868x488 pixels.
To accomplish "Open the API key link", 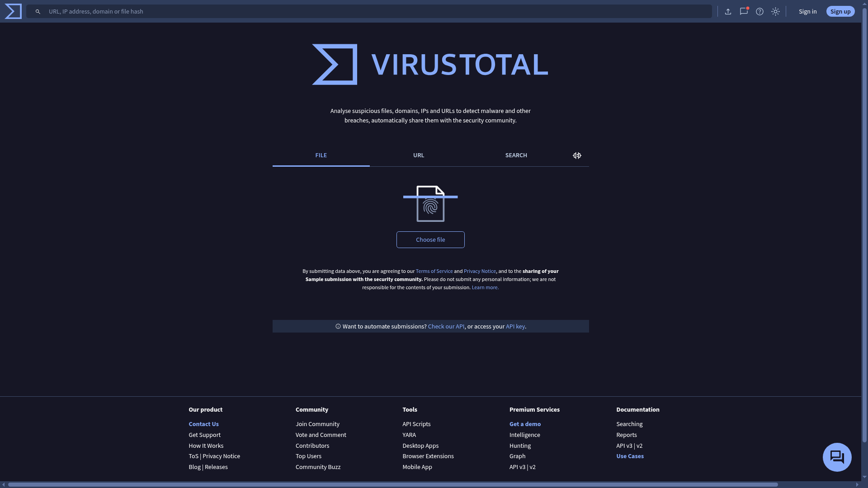I will pyautogui.click(x=515, y=326).
